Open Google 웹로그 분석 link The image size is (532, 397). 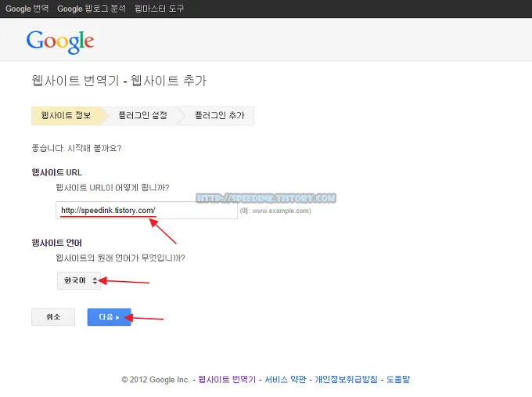92,9
